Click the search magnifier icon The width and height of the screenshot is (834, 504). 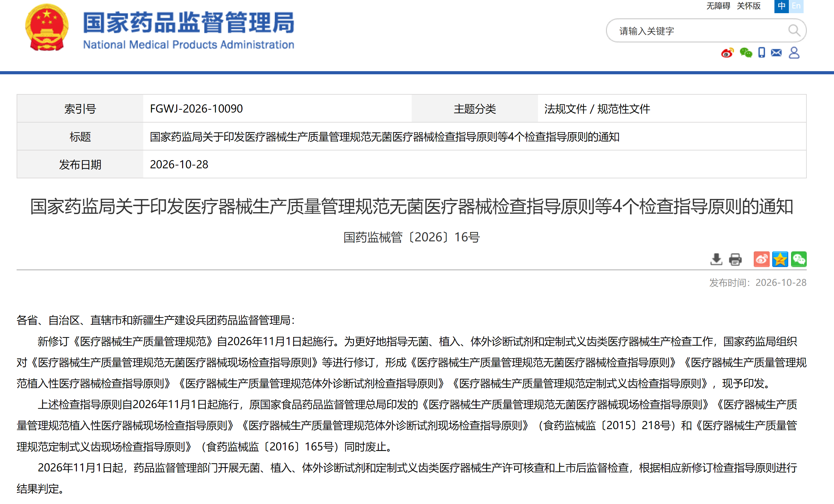[x=794, y=30]
